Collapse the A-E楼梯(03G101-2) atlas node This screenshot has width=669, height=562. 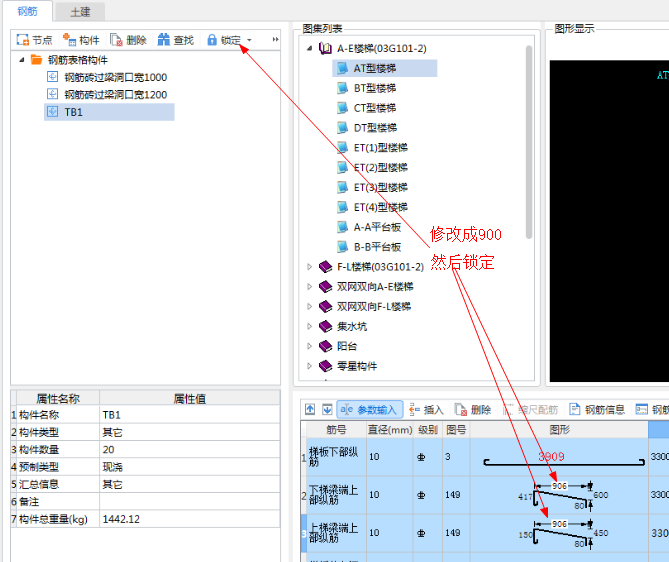point(310,48)
